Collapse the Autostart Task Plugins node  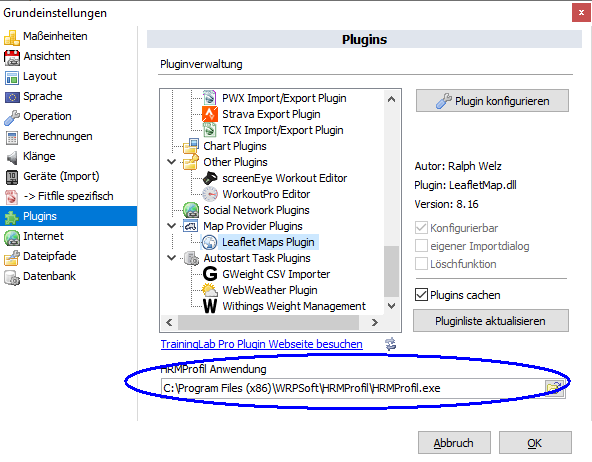tap(171, 258)
